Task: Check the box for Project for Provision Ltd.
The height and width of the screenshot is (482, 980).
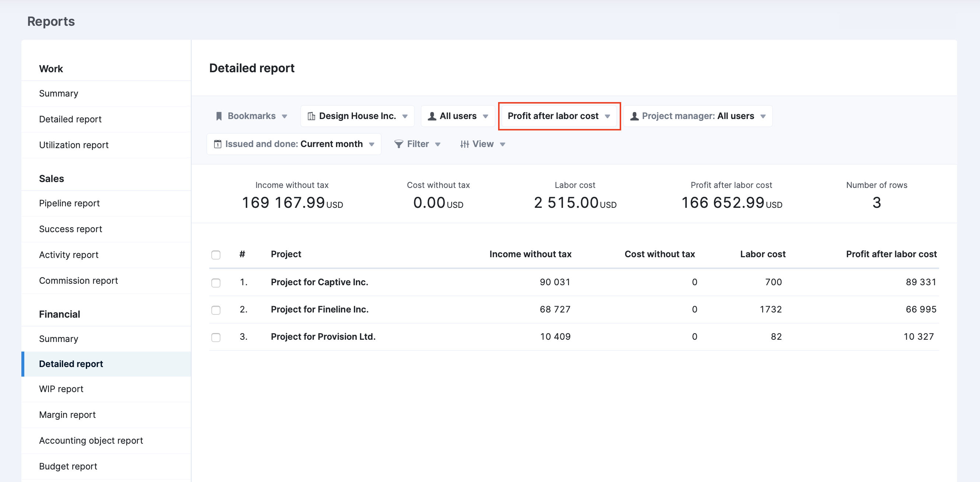Action: 216,338
